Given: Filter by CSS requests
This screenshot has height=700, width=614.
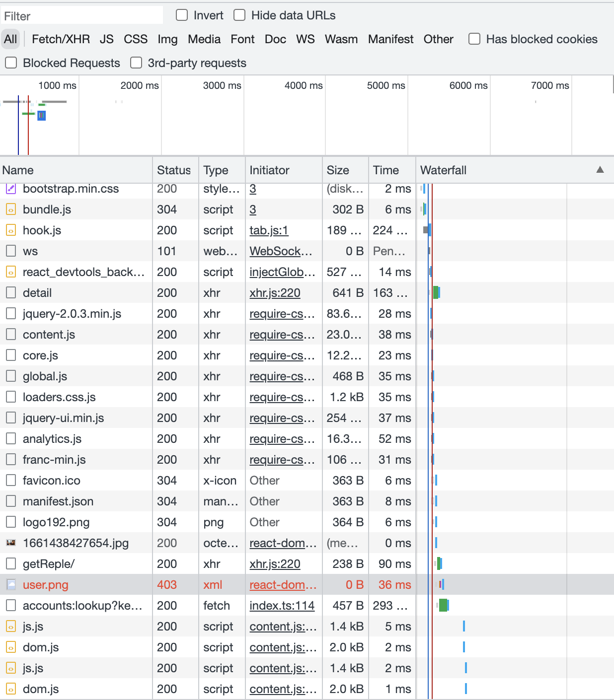Looking at the screenshot, I should click(136, 39).
